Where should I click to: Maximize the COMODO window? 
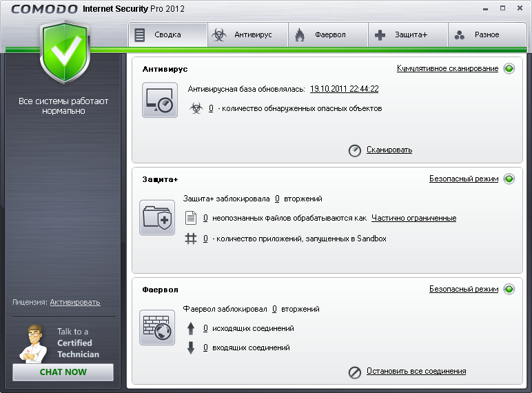[503, 8]
